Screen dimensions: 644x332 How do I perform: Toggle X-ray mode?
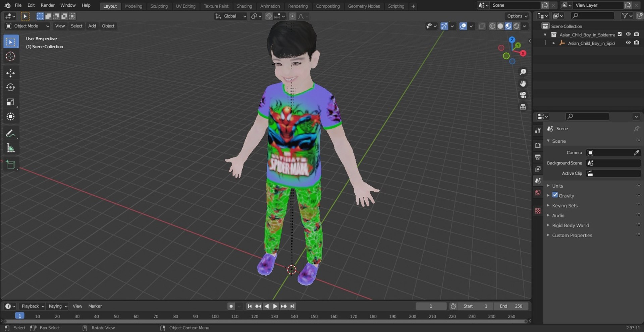482,26
